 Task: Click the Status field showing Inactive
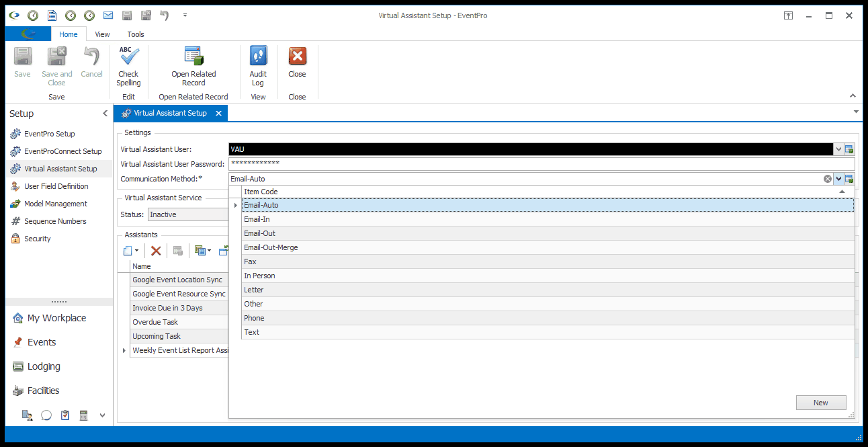(188, 214)
